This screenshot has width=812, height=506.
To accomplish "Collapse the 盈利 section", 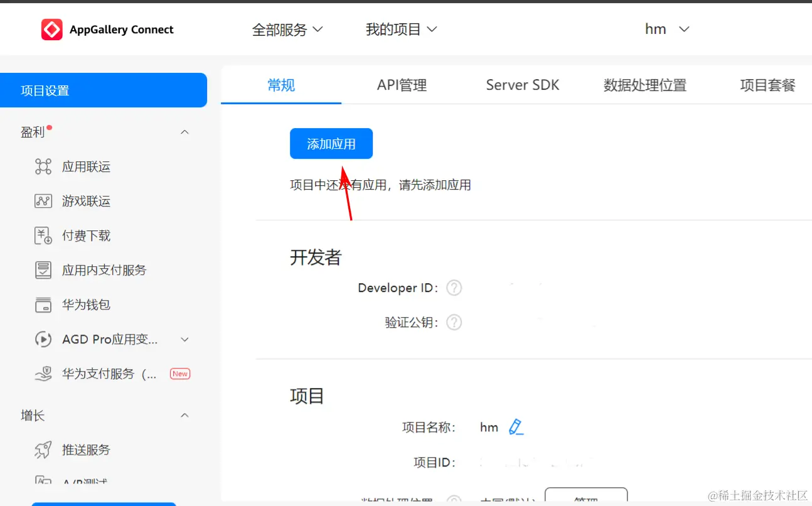I will click(184, 132).
